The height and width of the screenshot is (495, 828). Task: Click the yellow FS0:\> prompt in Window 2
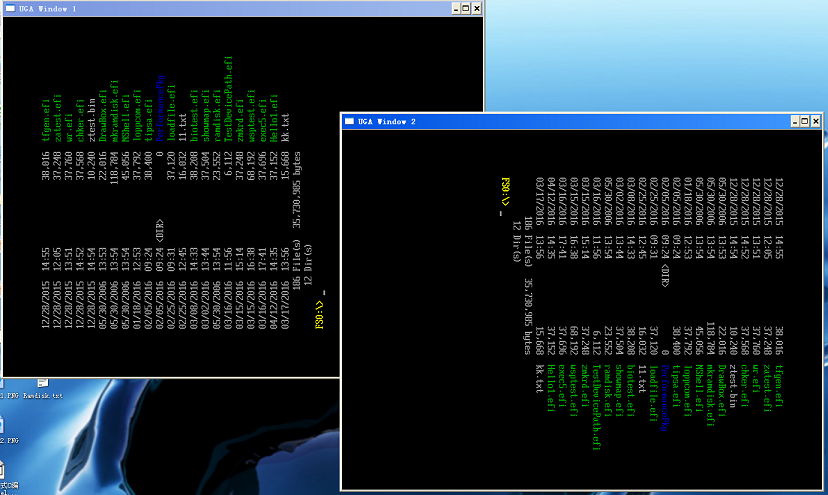(x=505, y=191)
